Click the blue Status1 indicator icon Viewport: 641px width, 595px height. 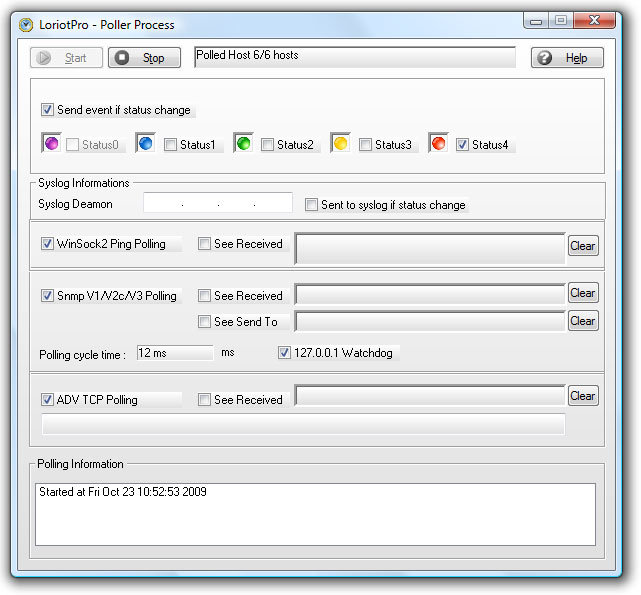pyautogui.click(x=146, y=144)
